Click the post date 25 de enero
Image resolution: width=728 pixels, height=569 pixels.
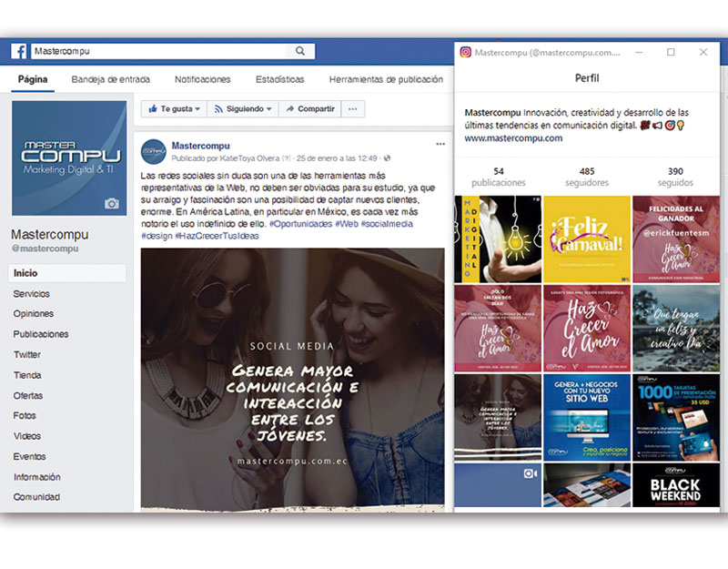(x=337, y=158)
